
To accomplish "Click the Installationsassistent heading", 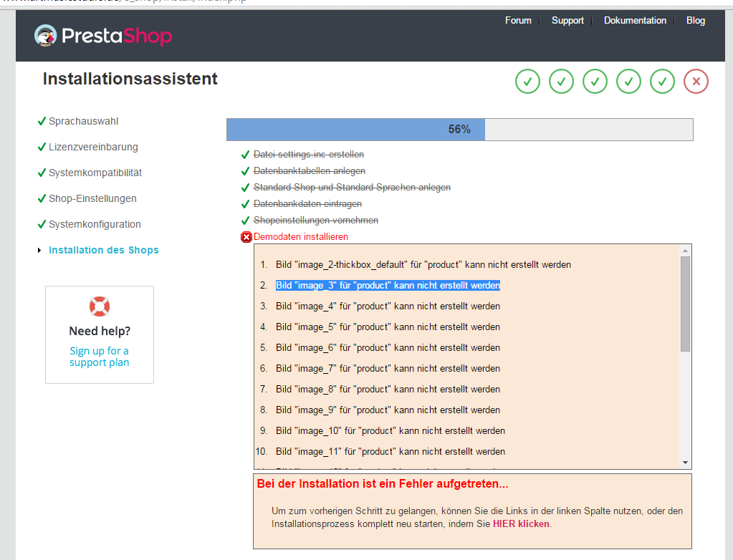I will tap(130, 79).
